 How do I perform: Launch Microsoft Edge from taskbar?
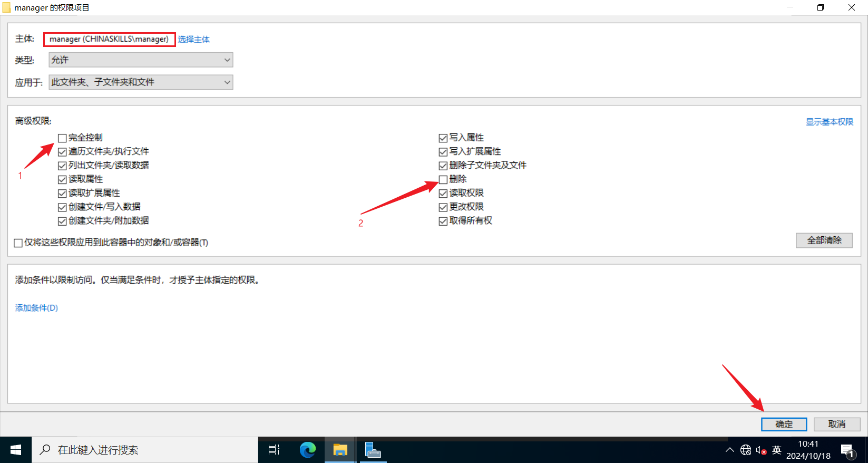click(307, 450)
